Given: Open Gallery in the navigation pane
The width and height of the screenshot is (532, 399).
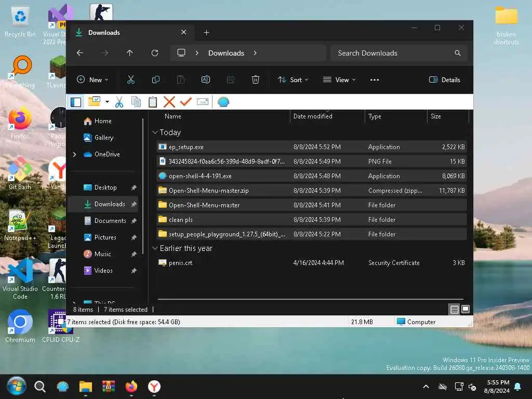Looking at the screenshot, I should click(x=104, y=137).
